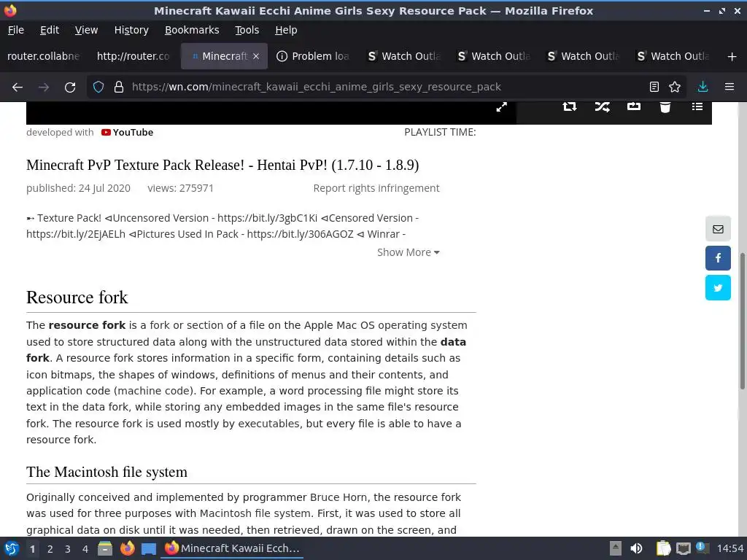Reload the current page

coord(70,87)
